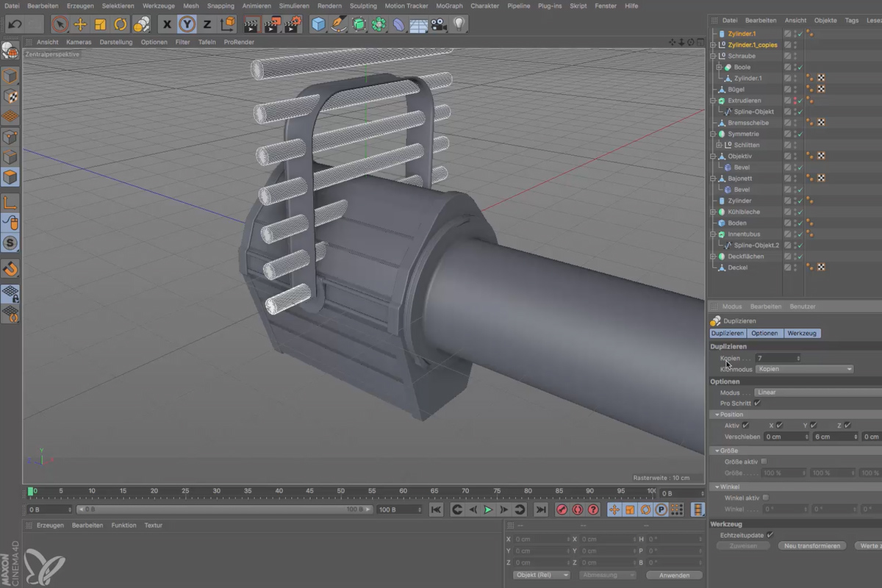The height and width of the screenshot is (588, 882).
Task: Click the record keyframe red icon
Action: [x=562, y=509]
